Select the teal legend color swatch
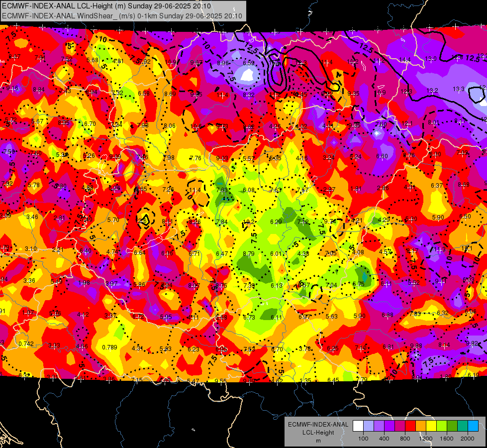This screenshot has height=448, width=487. pos(463,426)
